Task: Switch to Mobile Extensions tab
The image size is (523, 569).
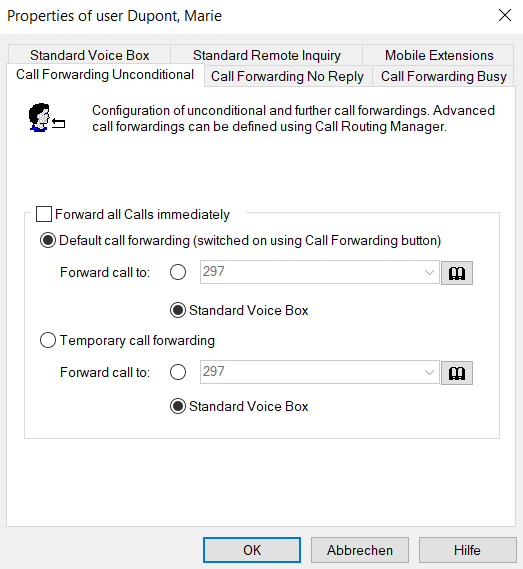Action: point(438,55)
